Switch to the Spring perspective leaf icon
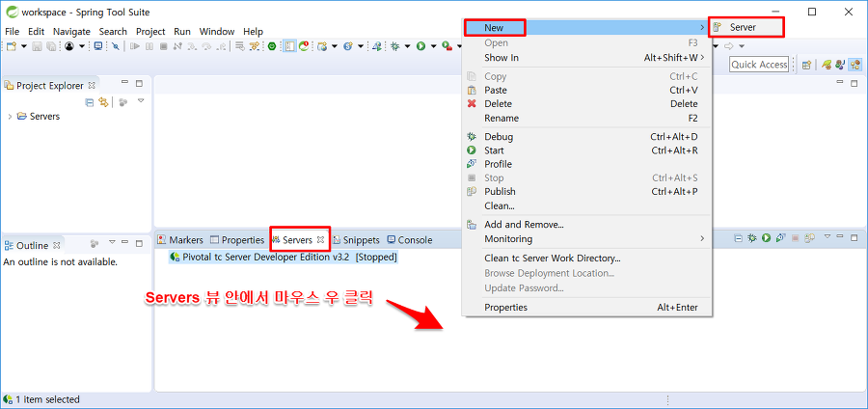Screen dimensions: 868x409 pos(827,65)
